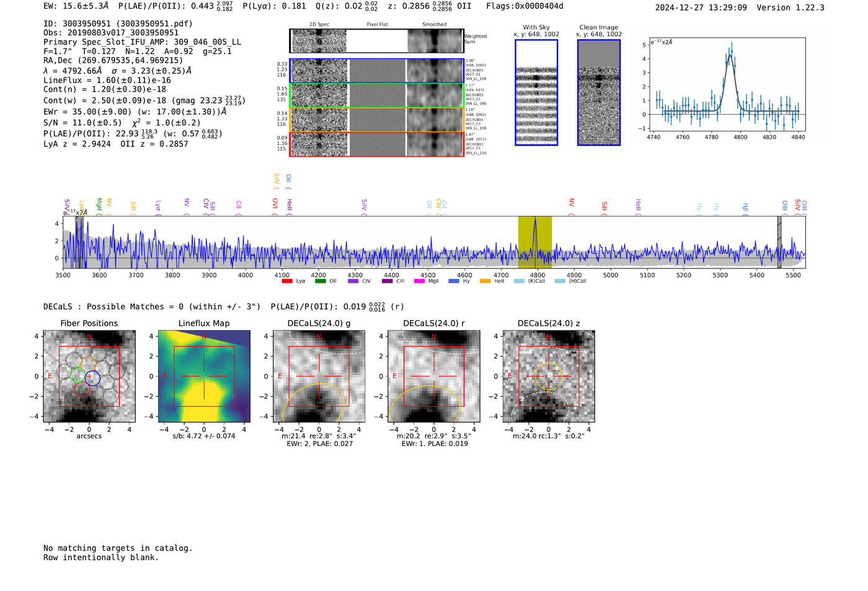The height and width of the screenshot is (591, 868).
Task: Click the 'Cont(n) = 1.20(±0.30)e-18' line
Action: pos(105,89)
